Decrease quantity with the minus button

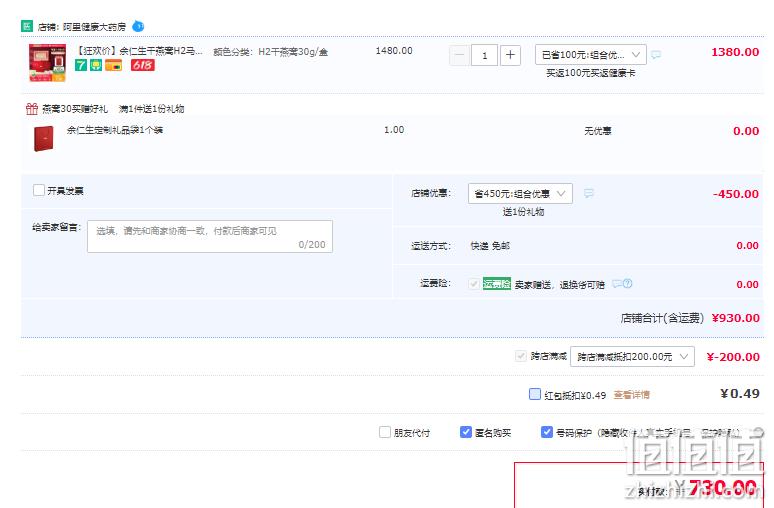click(459, 55)
